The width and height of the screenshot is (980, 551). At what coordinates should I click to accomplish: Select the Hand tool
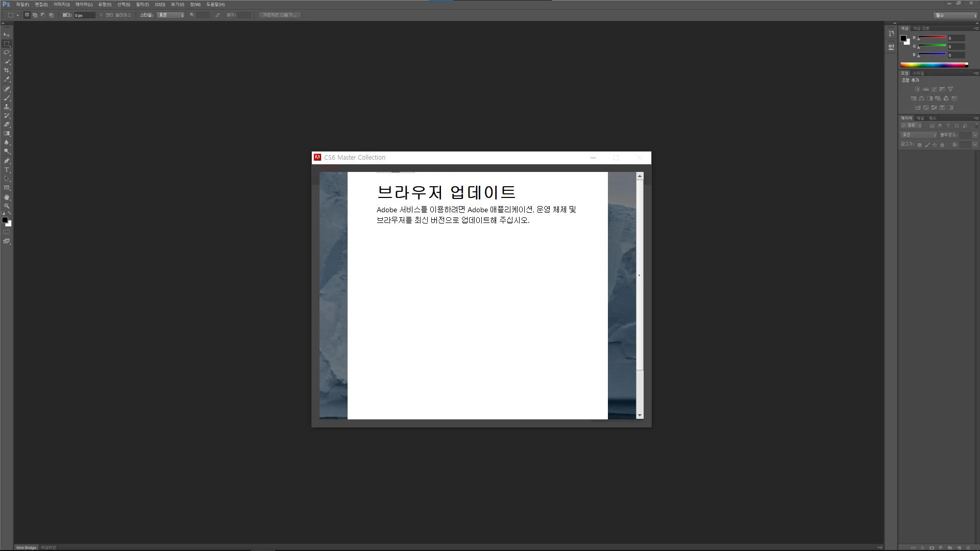(x=7, y=197)
